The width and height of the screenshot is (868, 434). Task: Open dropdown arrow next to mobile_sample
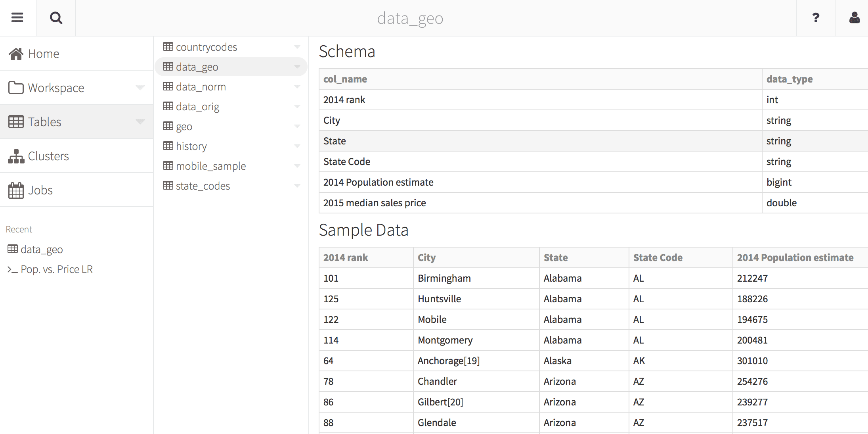[x=297, y=166]
